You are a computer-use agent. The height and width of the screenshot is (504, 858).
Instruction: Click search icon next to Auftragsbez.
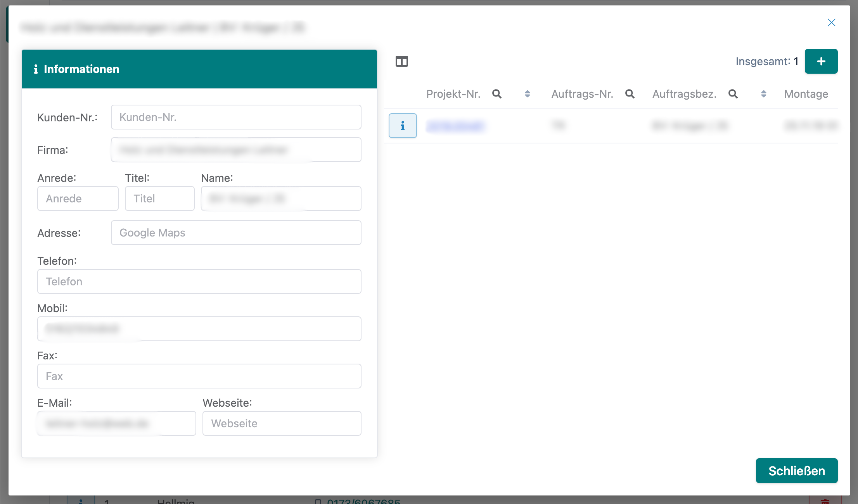[733, 94]
